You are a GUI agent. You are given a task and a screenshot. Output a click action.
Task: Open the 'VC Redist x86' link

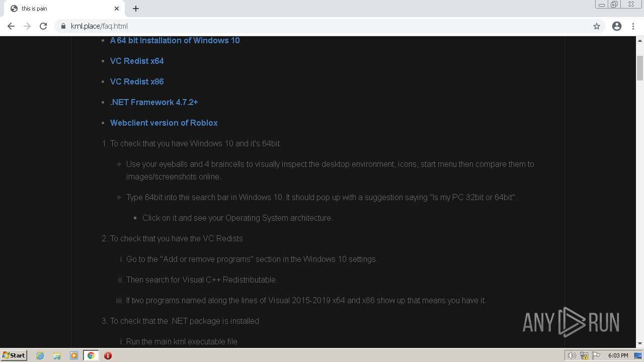pyautogui.click(x=137, y=81)
